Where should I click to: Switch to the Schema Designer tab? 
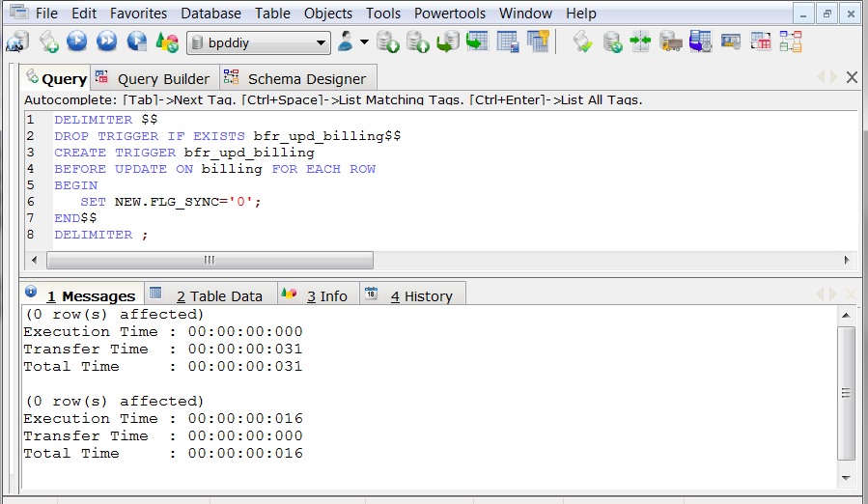[x=297, y=78]
